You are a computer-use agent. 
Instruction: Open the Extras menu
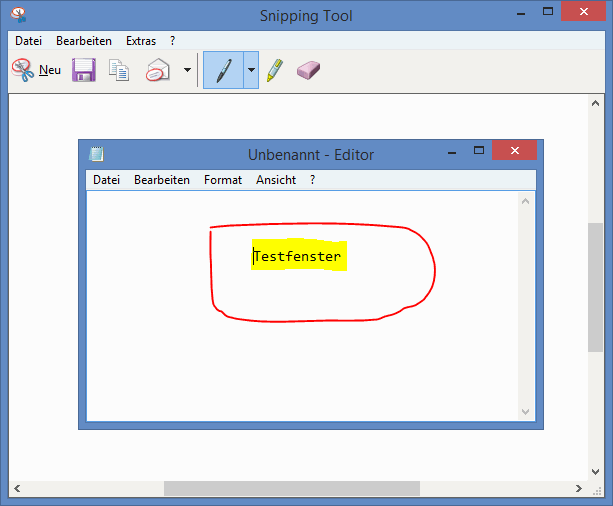(x=141, y=41)
